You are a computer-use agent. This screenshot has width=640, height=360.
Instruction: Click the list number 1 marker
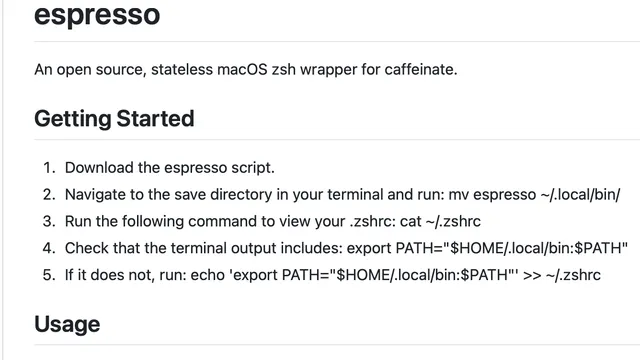(x=49, y=168)
